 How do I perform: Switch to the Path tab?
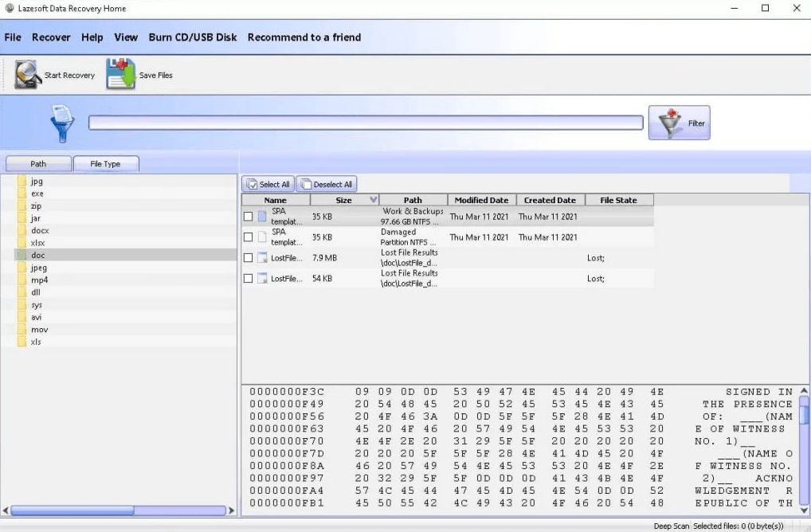click(38, 164)
